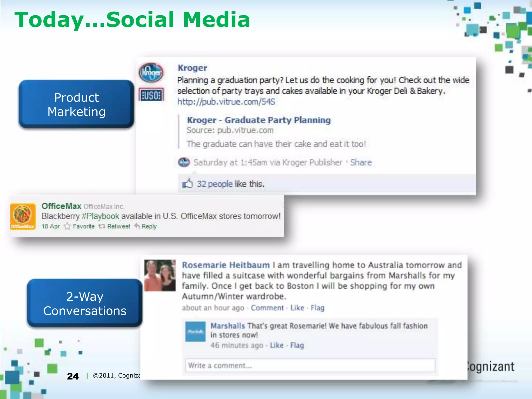The height and width of the screenshot is (399, 532).
Task: Click the small Kroger icon beside timestamp
Action: [184, 162]
